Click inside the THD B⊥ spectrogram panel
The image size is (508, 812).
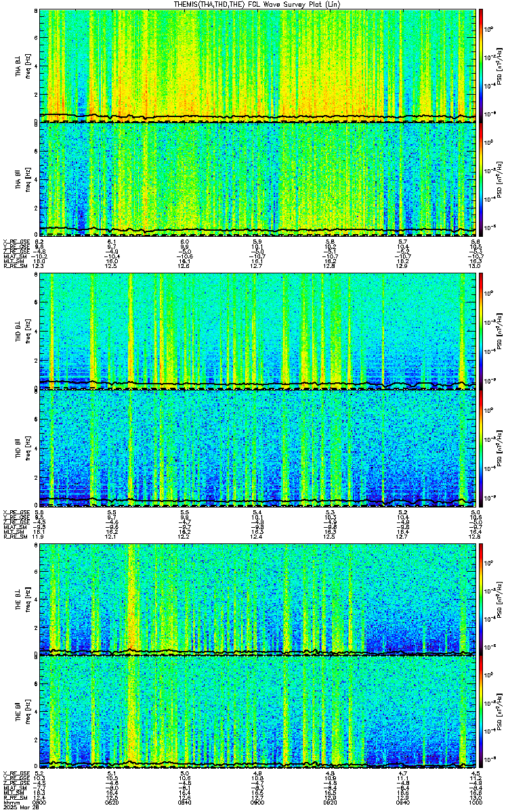[x=257, y=332]
